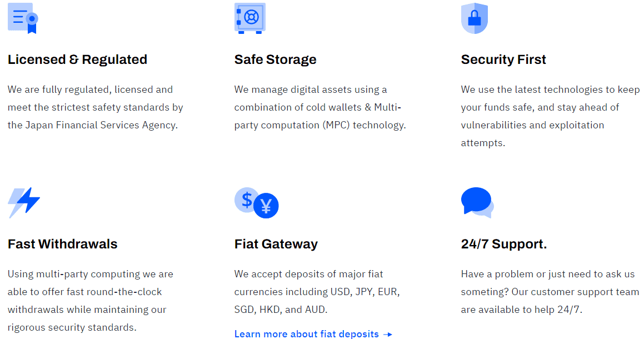Click the cold wallets and MPC paragraph

pyautogui.click(x=320, y=107)
